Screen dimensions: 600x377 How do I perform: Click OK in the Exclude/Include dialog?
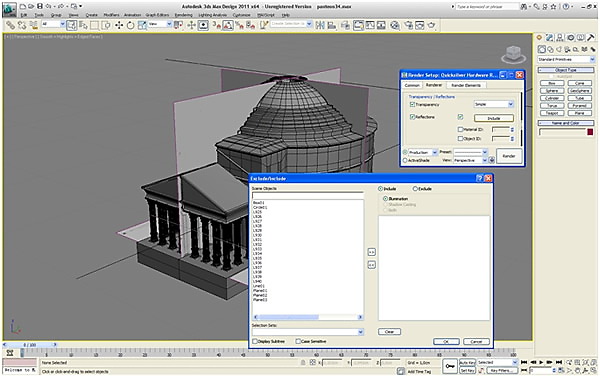[x=446, y=341]
